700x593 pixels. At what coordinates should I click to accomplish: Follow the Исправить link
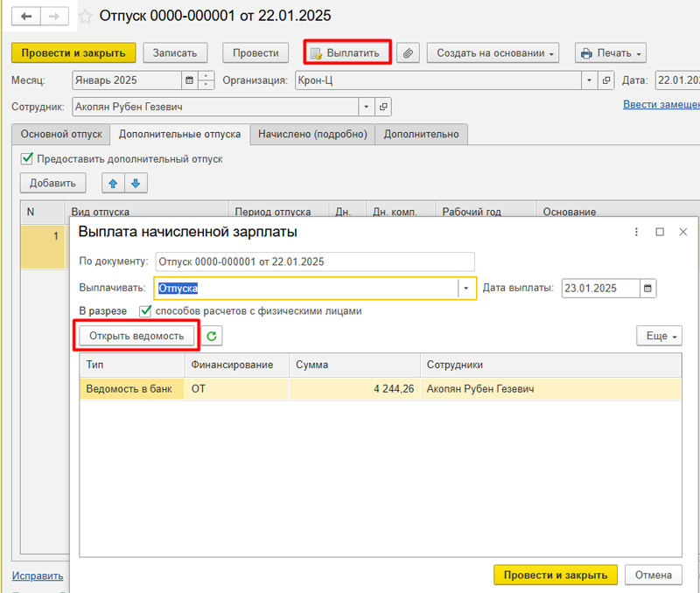pyautogui.click(x=38, y=576)
